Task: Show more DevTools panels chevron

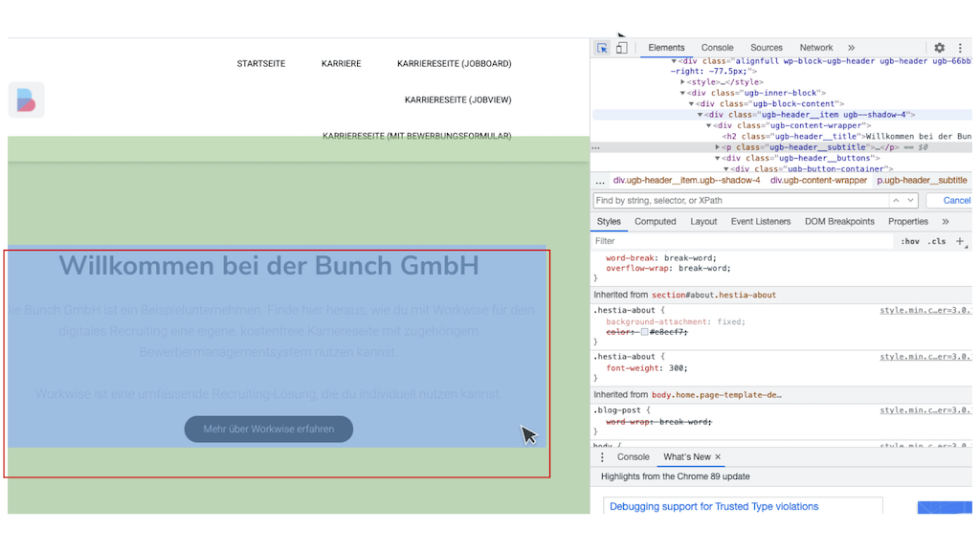Action: point(851,48)
